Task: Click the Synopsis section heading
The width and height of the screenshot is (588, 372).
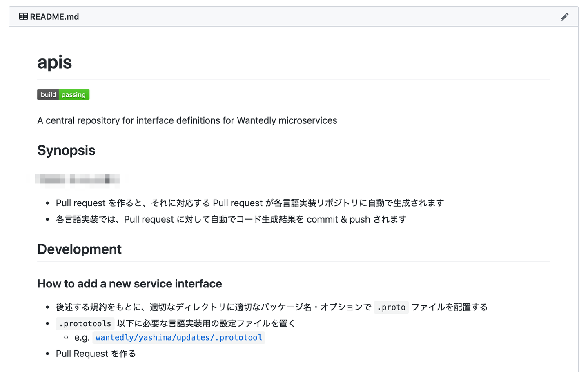Action: point(66,150)
